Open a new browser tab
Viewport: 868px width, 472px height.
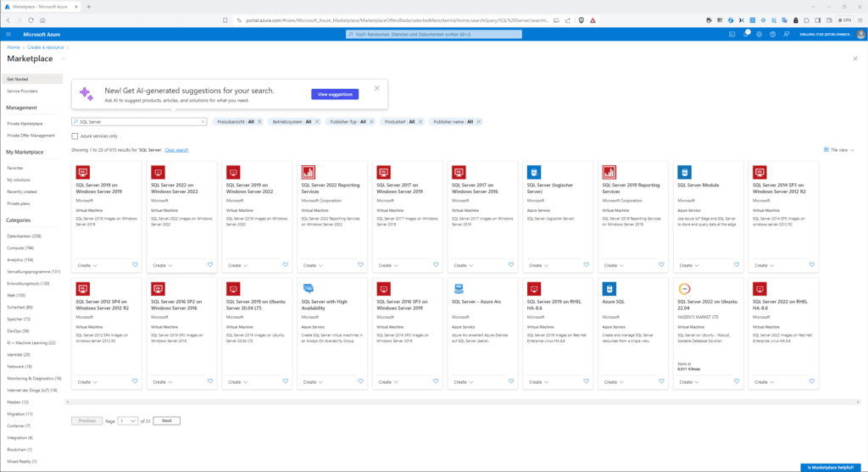point(88,7)
